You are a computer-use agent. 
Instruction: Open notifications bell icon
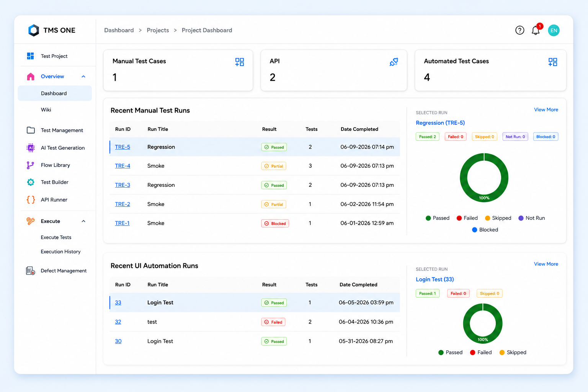pyautogui.click(x=536, y=30)
